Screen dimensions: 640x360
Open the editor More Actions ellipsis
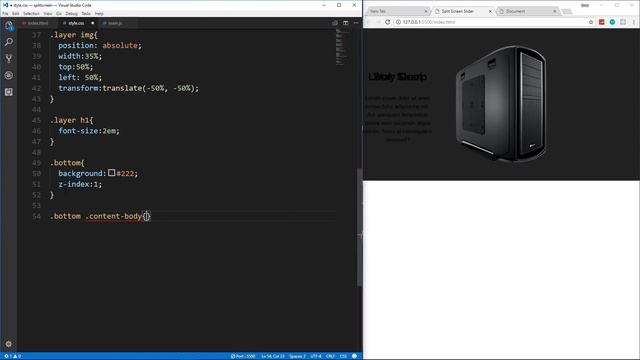[356, 23]
